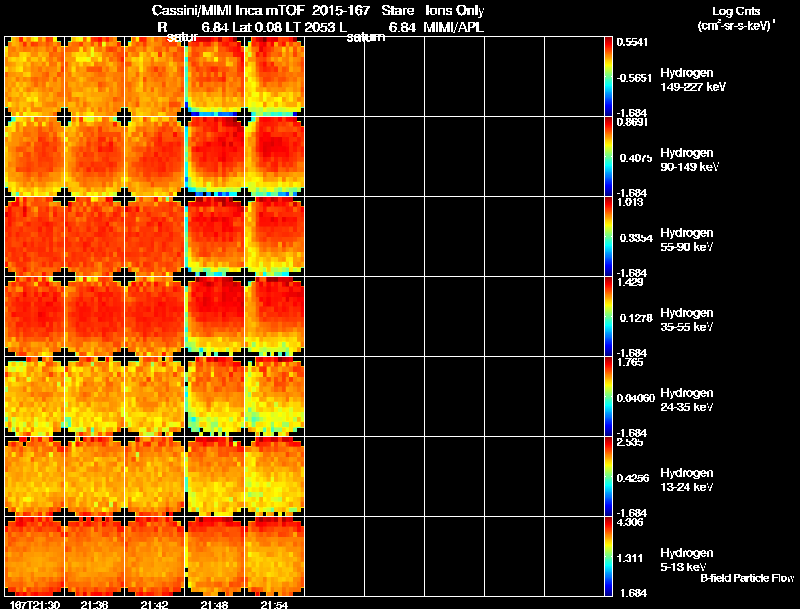Click the B-field Particle Flow text
800x609 pixels.
coord(746,578)
